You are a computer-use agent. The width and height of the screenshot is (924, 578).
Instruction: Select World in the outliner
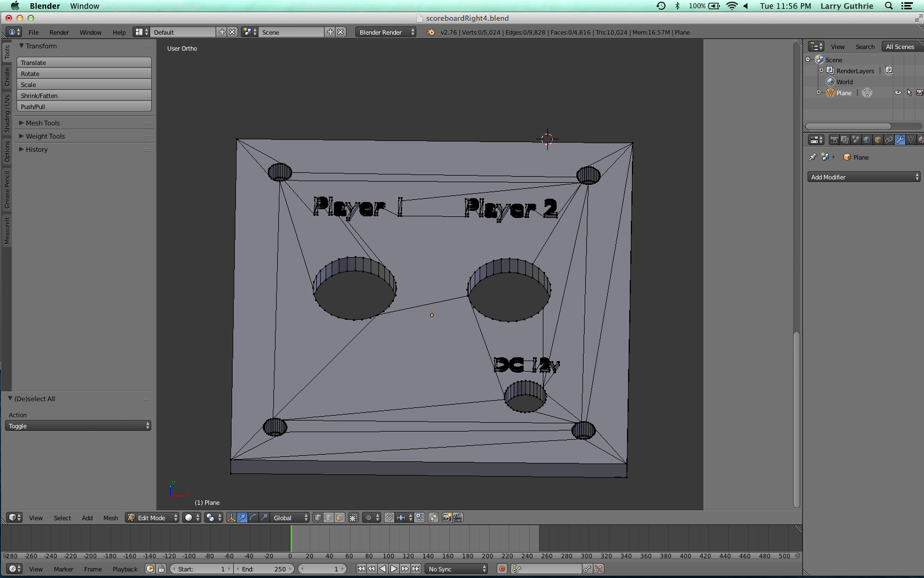[x=844, y=82]
